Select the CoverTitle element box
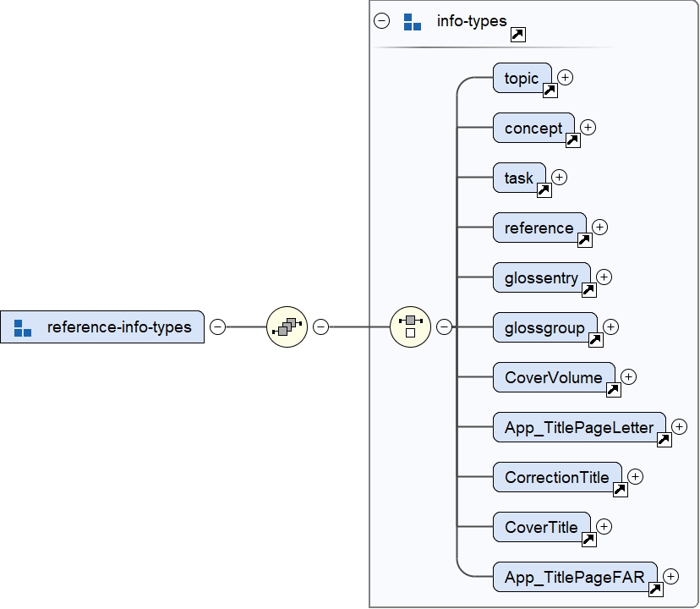700x609 pixels. click(541, 527)
